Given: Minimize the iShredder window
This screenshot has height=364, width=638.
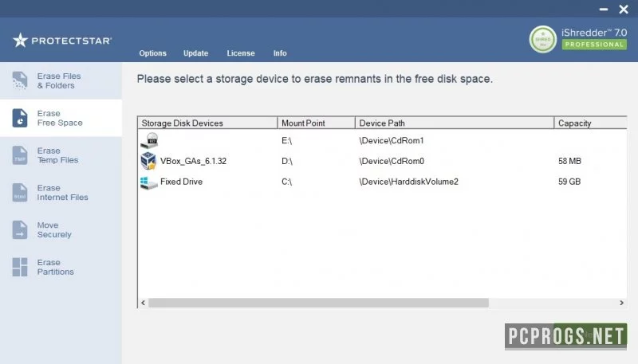Looking at the screenshot, I should (x=604, y=9).
